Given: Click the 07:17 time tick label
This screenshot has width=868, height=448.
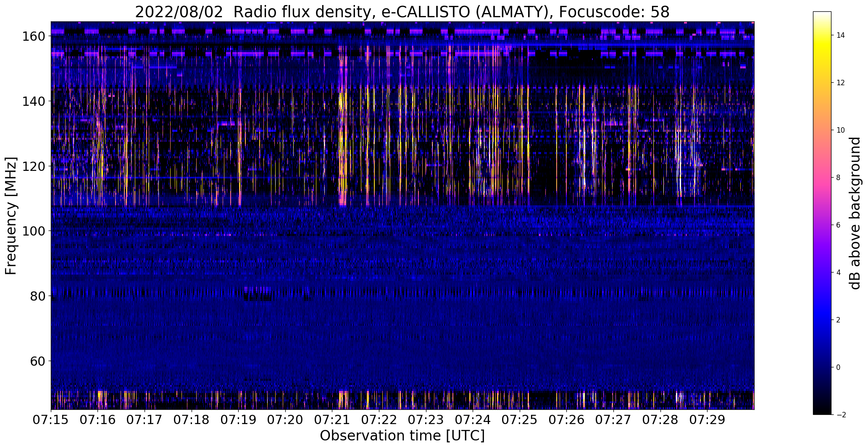Looking at the screenshot, I should tap(145, 420).
